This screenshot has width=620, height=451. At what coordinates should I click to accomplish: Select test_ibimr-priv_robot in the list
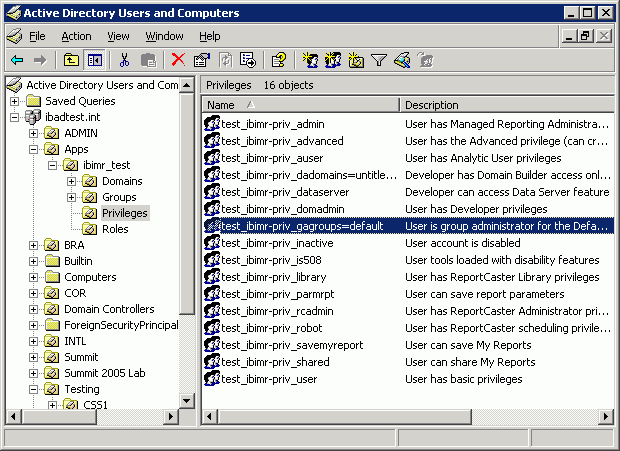coord(272,328)
